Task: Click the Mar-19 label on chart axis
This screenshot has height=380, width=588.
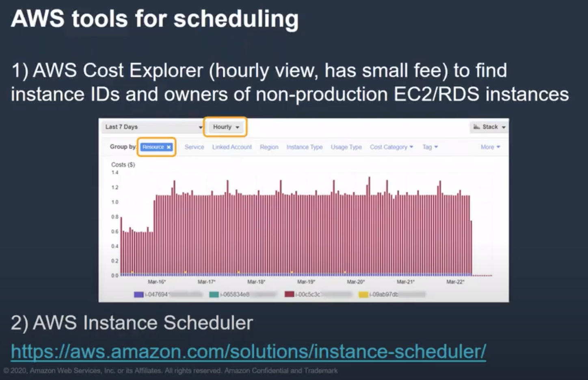Action: [x=306, y=282]
